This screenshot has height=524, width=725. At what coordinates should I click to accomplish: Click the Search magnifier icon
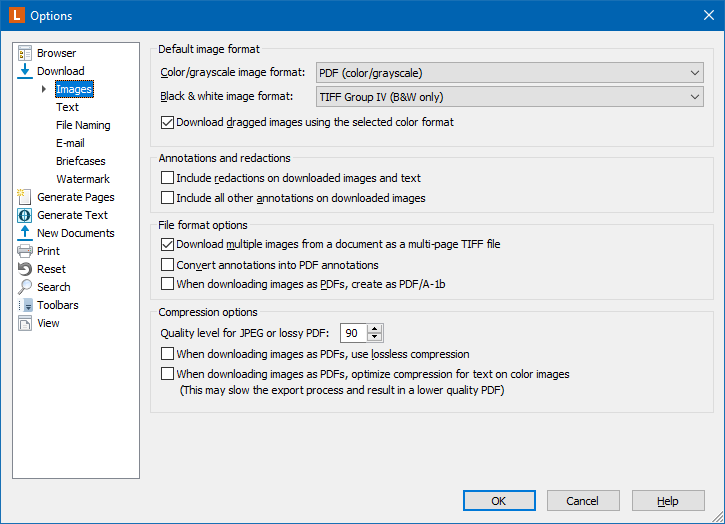pyautogui.click(x=25, y=287)
